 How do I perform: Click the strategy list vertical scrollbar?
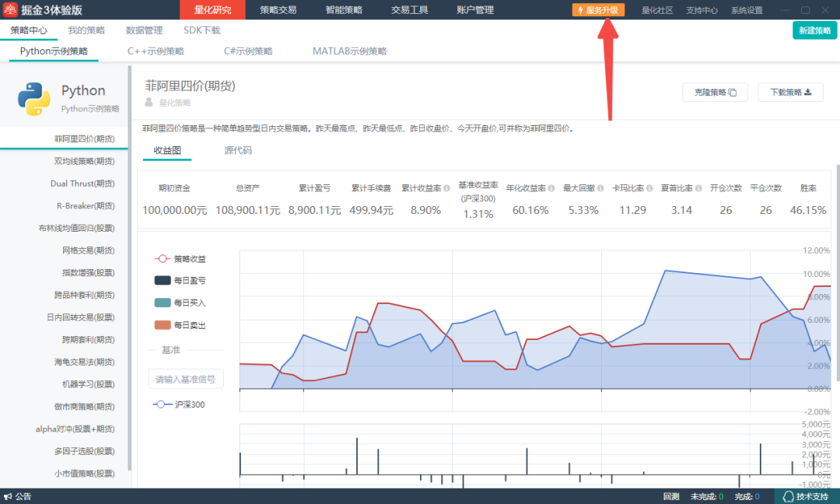130,268
